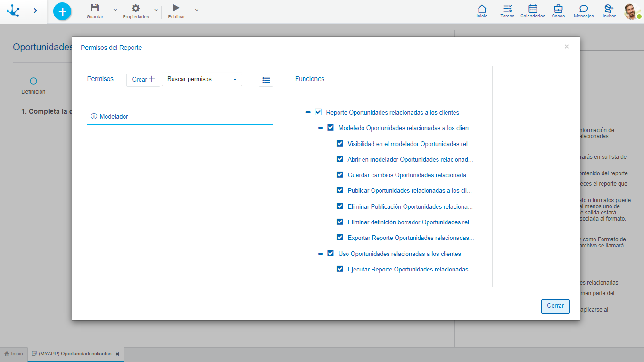Click the Exportar Reporte Oportunidades label

coord(411,238)
